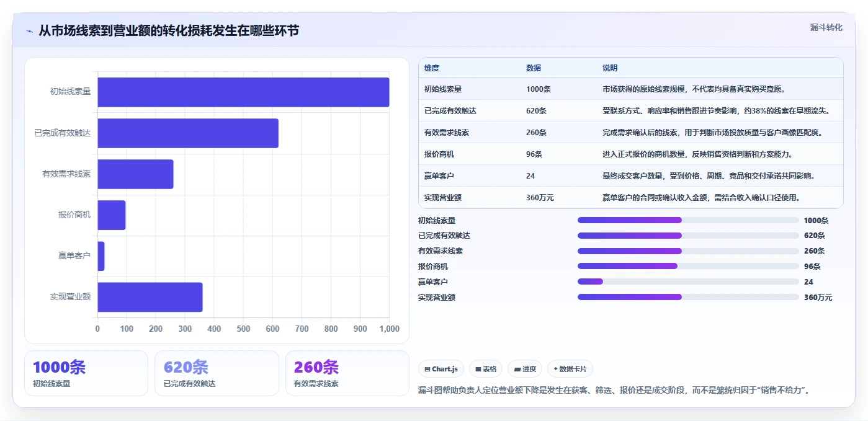Click the 96条 cell in the table

coord(534,154)
